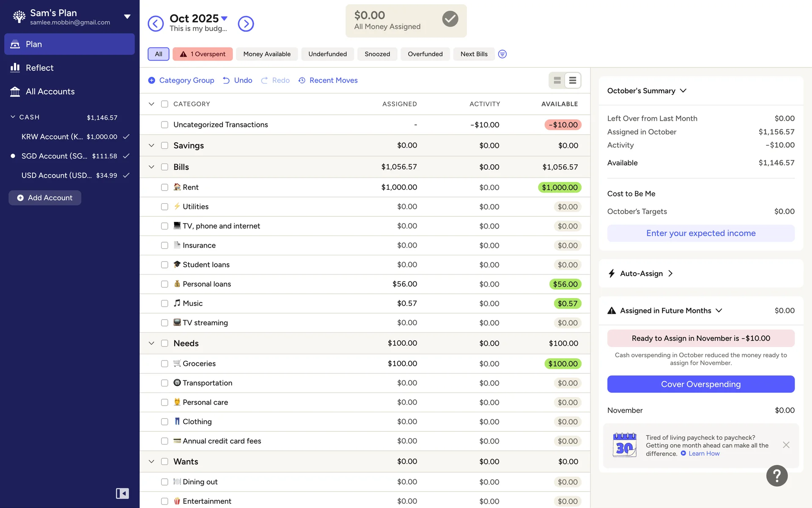Click Enter your expected income

coord(700,233)
